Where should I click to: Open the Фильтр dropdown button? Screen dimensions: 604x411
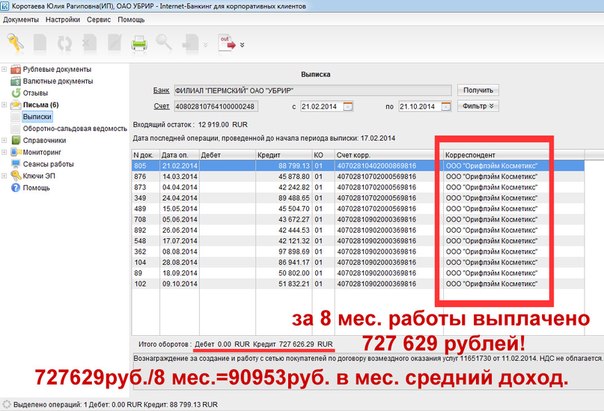[477, 106]
